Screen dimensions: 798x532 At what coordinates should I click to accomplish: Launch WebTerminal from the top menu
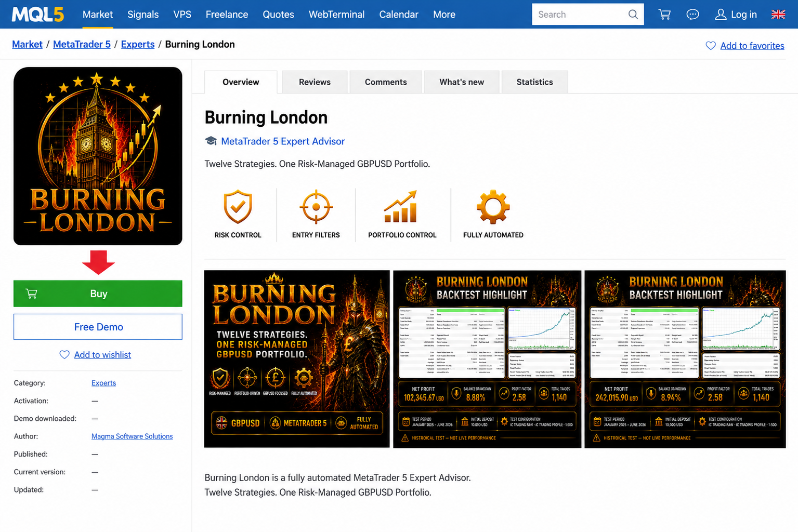336,15
